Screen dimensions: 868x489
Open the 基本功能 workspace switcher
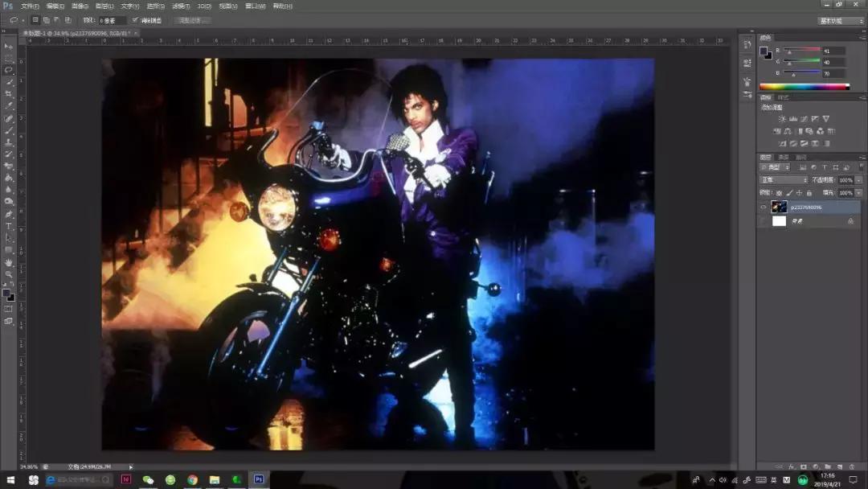tap(841, 20)
